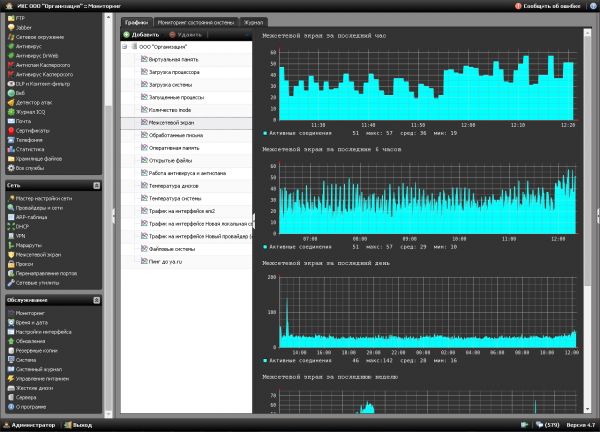Open Антивирус DrWeb module
This screenshot has width=600, height=432.
[38, 55]
